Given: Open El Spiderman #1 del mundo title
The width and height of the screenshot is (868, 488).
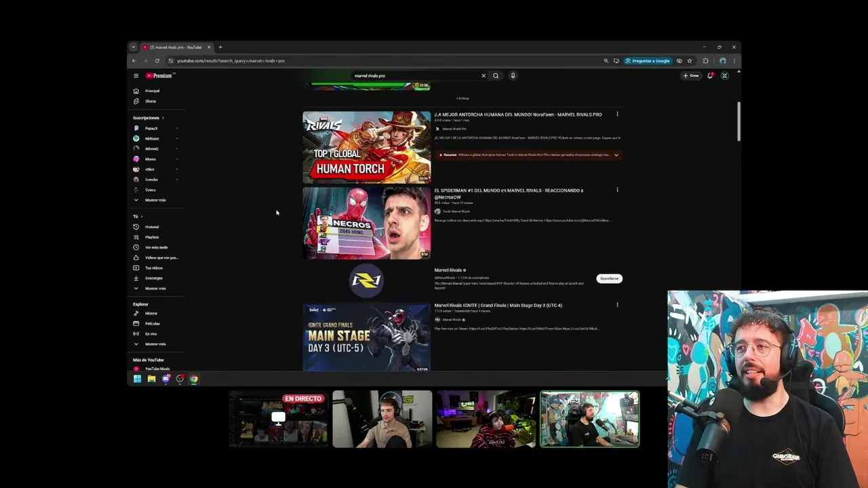Looking at the screenshot, I should tap(509, 194).
